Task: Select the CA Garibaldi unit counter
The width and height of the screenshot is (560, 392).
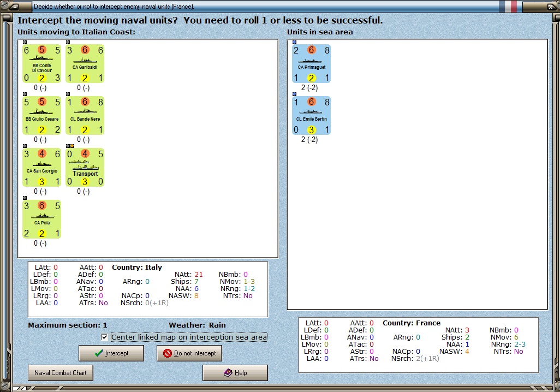Action: (x=85, y=64)
